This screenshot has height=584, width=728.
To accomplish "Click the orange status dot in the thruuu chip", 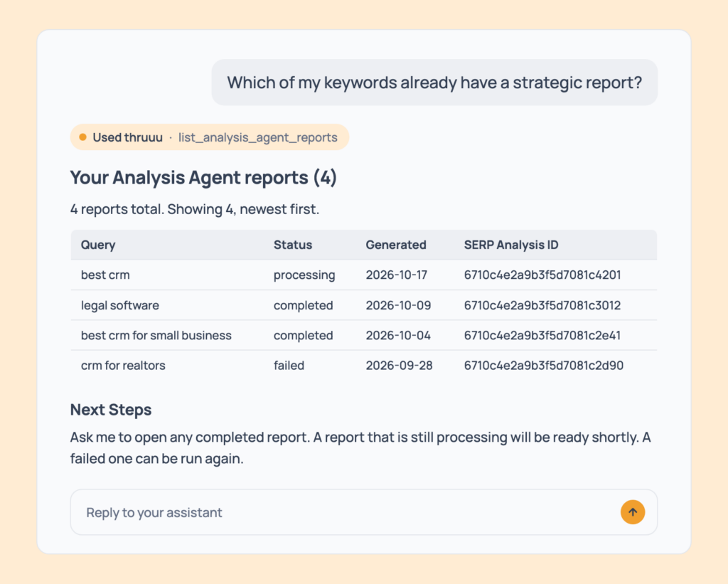I will coord(82,137).
